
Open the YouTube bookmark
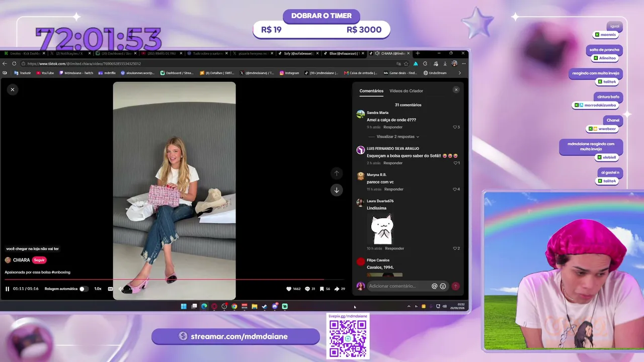(45, 73)
